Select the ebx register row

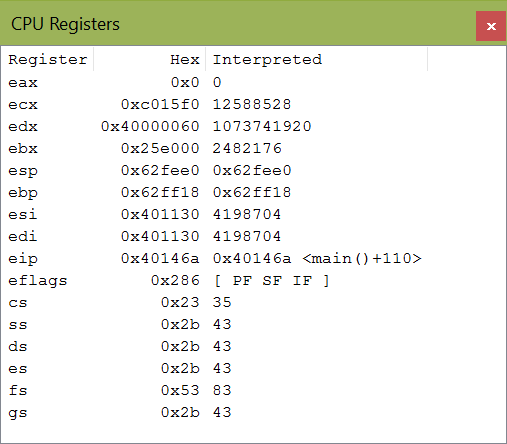click(x=253, y=148)
